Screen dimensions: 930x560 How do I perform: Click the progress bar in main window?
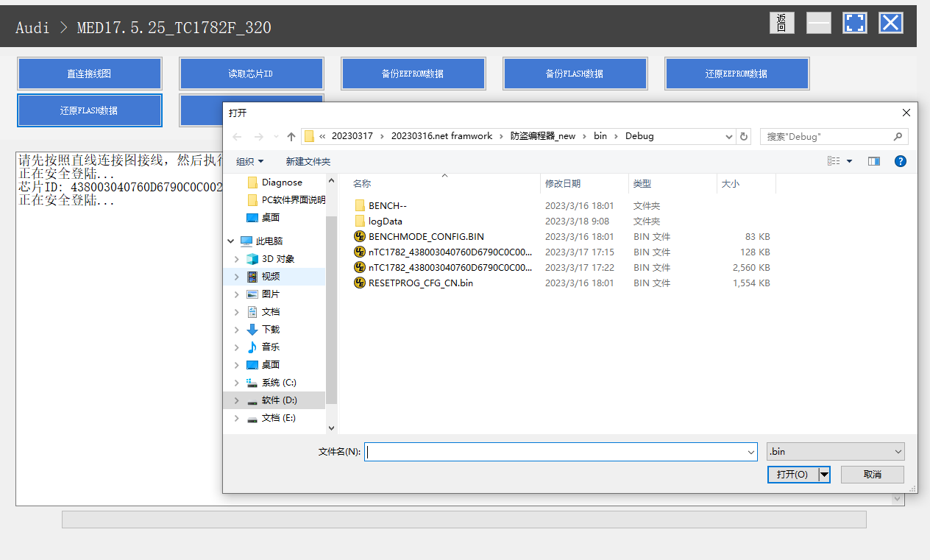[x=464, y=520]
